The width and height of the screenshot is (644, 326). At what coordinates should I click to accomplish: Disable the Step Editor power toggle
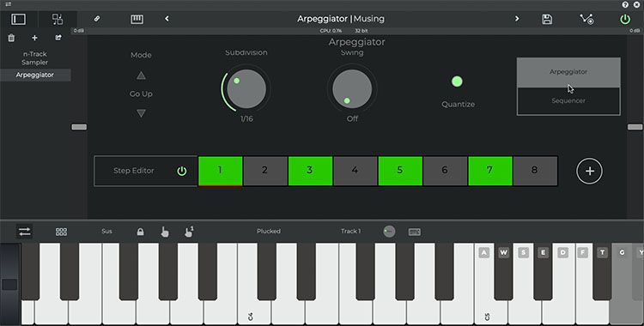(x=181, y=171)
